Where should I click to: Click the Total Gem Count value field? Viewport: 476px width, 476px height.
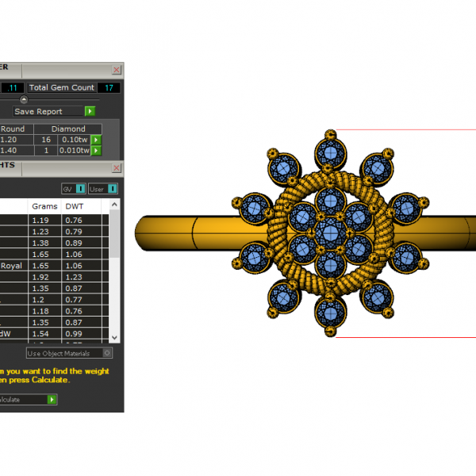coord(109,88)
